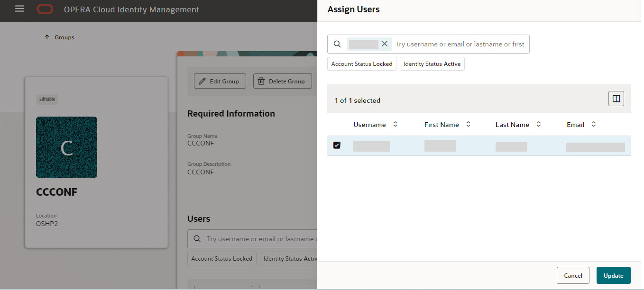Click the Oracle OPERA Cloud logo
Viewport: 644px width, 290px height.
(45, 8)
